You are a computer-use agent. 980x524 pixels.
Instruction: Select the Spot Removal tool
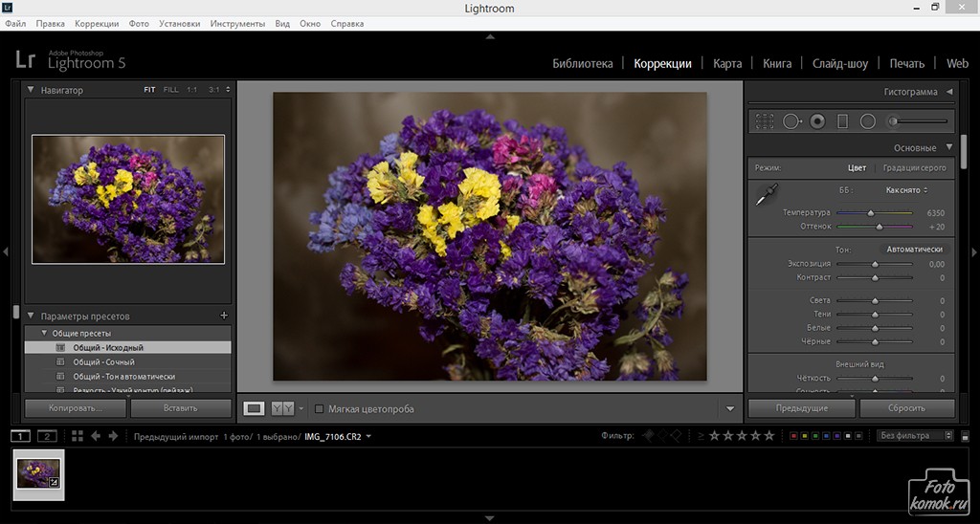[791, 121]
